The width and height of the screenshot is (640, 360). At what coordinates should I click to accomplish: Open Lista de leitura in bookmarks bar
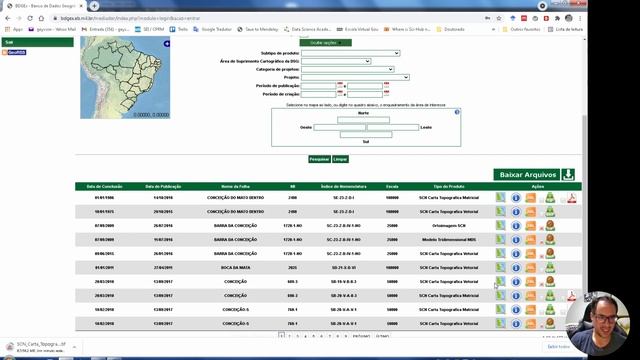[x=565, y=29]
